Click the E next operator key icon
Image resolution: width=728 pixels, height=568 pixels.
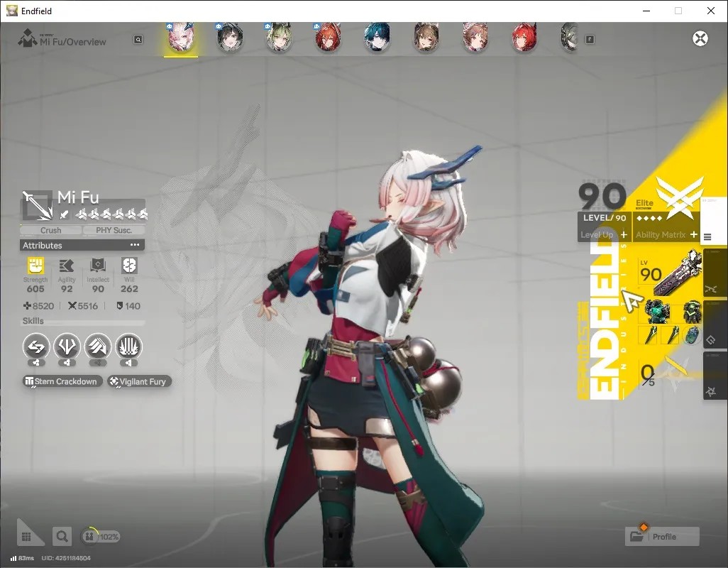[x=590, y=40]
